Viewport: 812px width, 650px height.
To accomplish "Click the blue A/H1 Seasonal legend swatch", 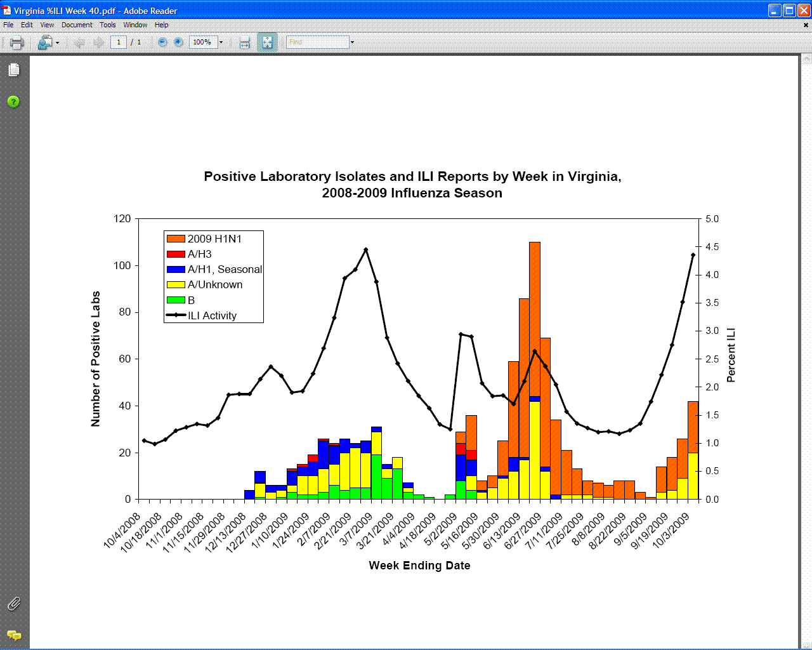I will (176, 269).
